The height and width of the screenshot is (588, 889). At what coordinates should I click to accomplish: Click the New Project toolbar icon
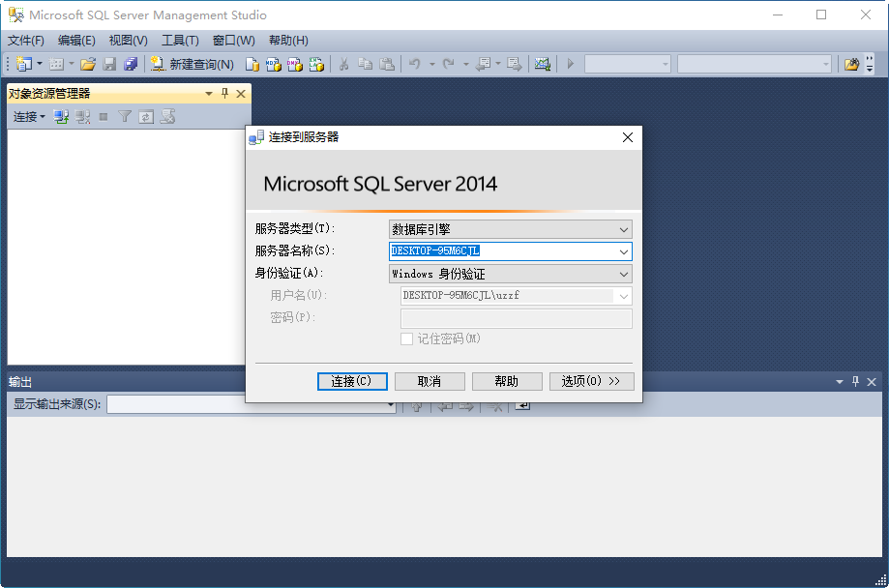coord(24,64)
